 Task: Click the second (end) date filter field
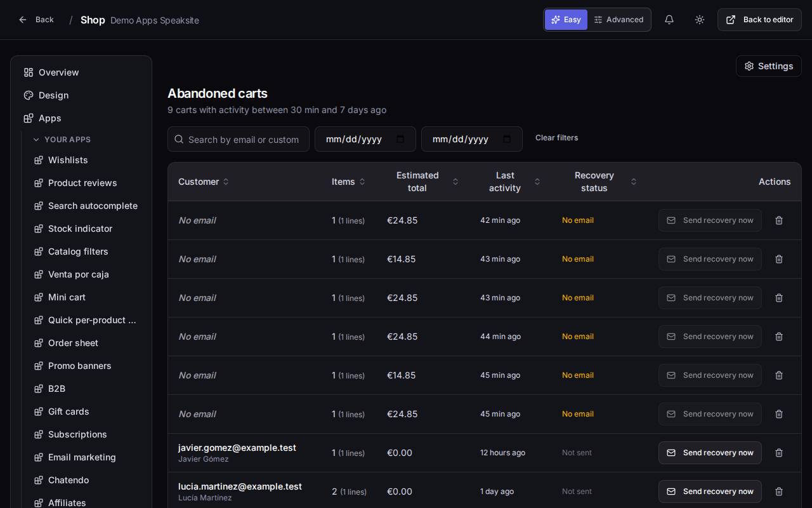click(x=472, y=139)
